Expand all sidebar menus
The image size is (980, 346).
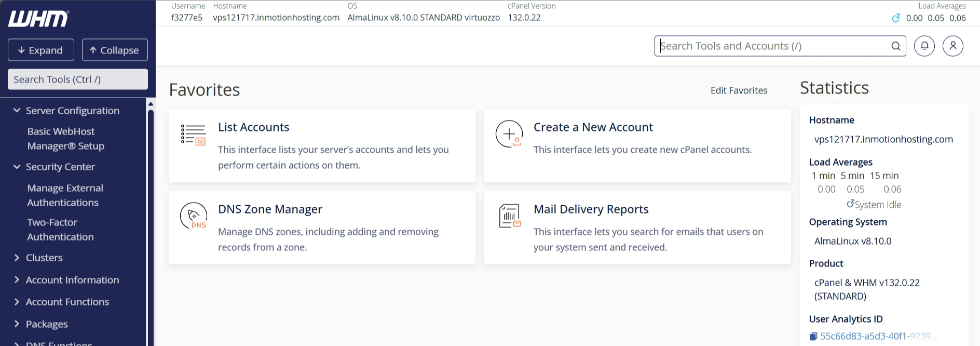(x=41, y=50)
